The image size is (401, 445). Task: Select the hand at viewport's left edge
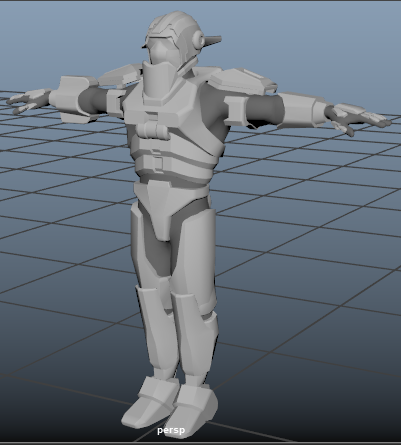[x=28, y=100]
